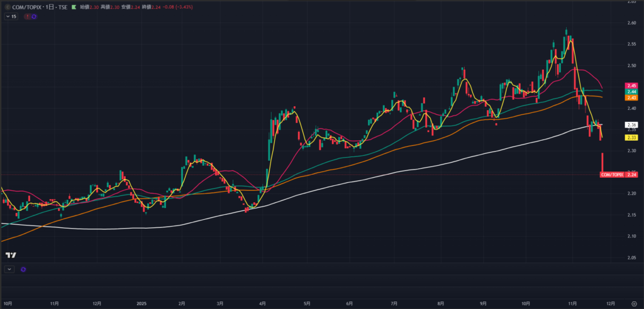Select the yellow 2.33 moving average label
This screenshot has height=309, width=644.
pos(631,138)
